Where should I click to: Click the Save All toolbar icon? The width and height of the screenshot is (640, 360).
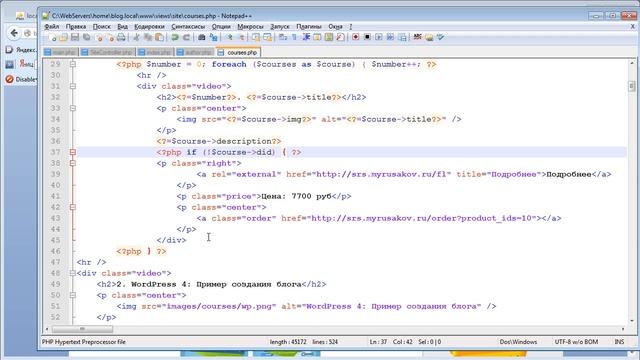87,38
